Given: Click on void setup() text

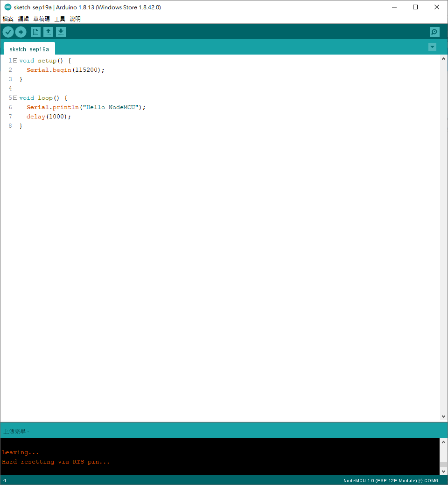Looking at the screenshot, I should (x=41, y=61).
